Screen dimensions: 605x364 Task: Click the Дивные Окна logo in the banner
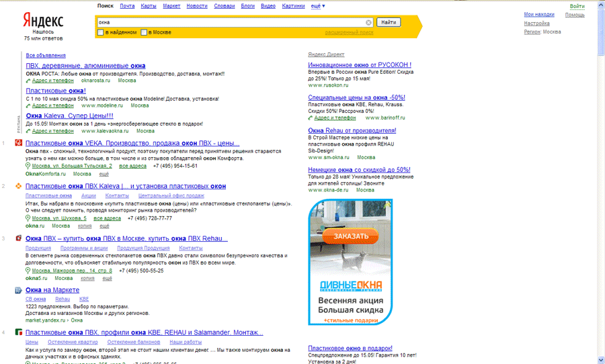[x=351, y=285]
